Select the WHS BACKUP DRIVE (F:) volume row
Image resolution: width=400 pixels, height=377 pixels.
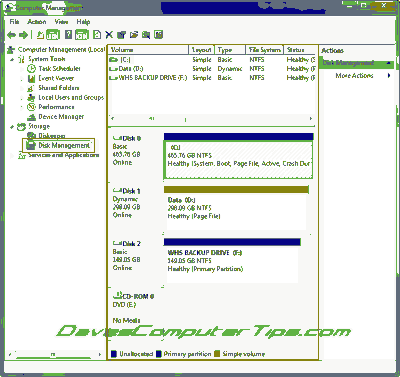pyautogui.click(x=212, y=78)
